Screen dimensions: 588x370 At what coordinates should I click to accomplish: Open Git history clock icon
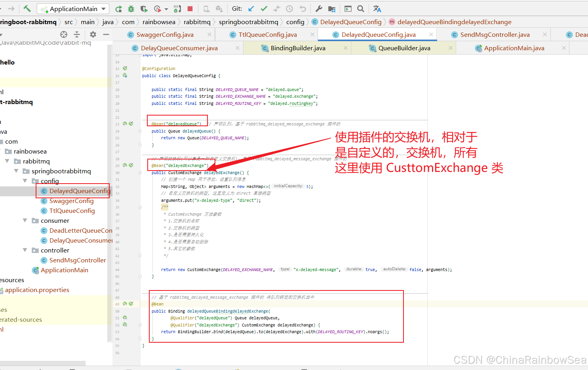click(289, 9)
